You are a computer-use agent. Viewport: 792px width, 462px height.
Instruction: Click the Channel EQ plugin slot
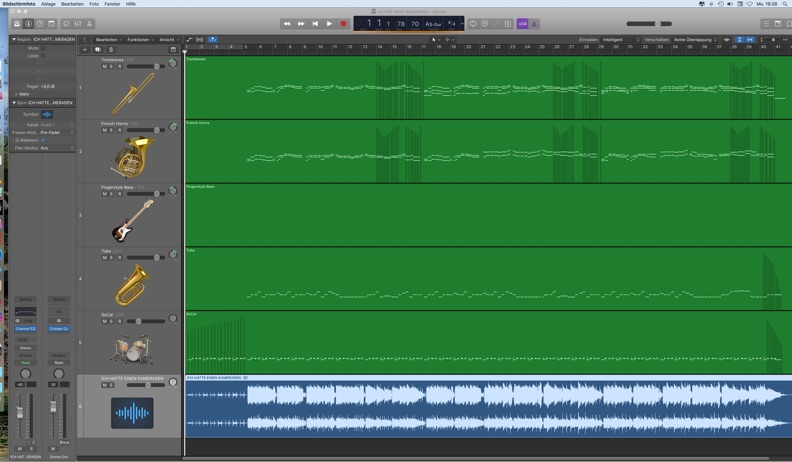[x=25, y=329]
